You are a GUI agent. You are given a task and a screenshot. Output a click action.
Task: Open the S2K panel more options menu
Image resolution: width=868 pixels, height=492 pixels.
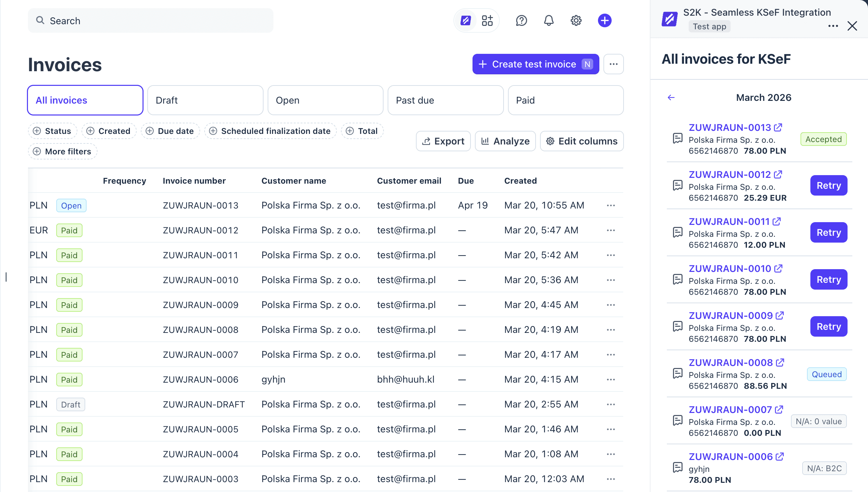tap(833, 26)
